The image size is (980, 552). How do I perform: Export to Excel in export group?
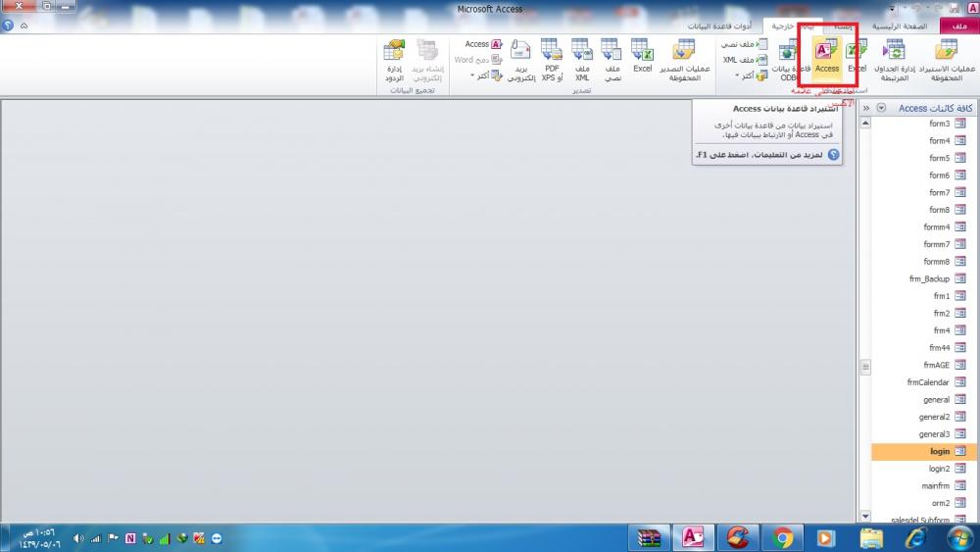642,56
